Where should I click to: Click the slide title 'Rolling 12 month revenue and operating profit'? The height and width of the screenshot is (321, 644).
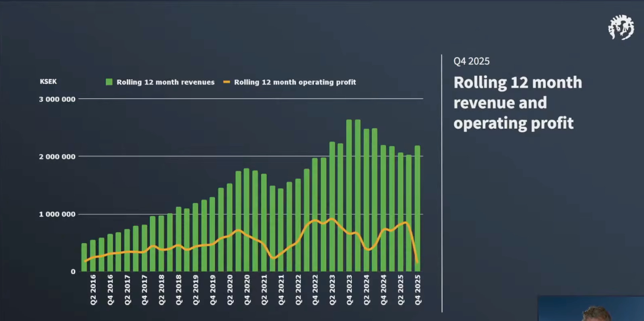tap(517, 103)
